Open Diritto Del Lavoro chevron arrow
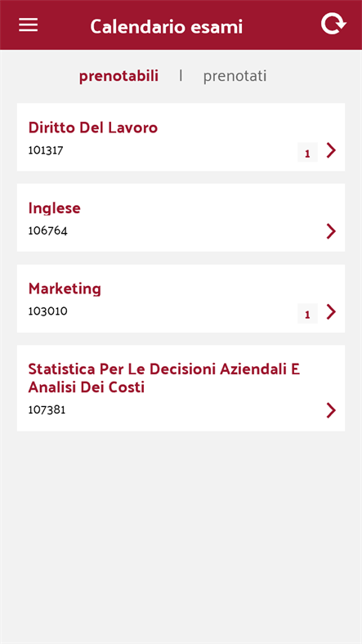This screenshot has width=362, height=644. [331, 150]
